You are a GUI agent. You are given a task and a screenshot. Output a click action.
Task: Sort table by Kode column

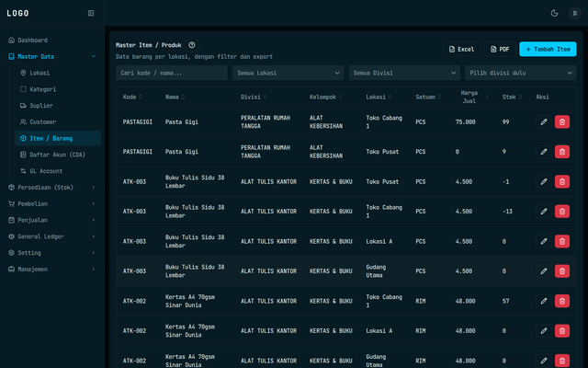tap(132, 97)
